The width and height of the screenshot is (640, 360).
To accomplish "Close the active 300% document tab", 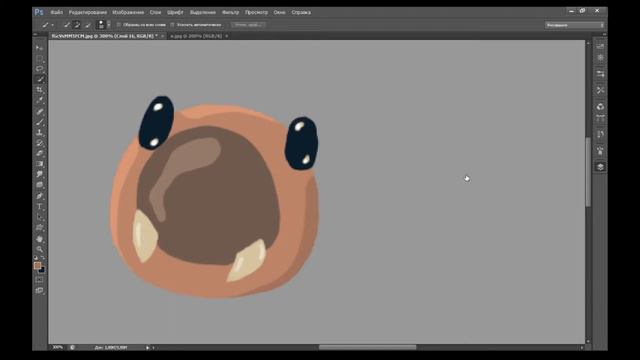I will pyautogui.click(x=162, y=36).
